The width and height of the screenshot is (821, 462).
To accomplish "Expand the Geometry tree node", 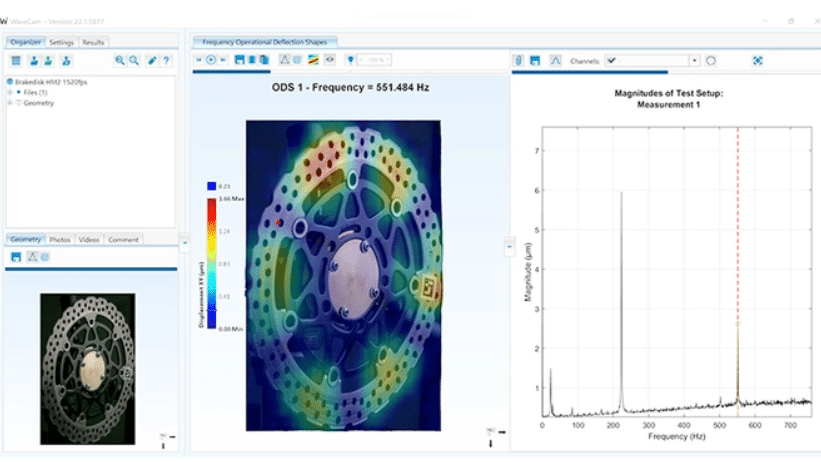I will pyautogui.click(x=10, y=102).
